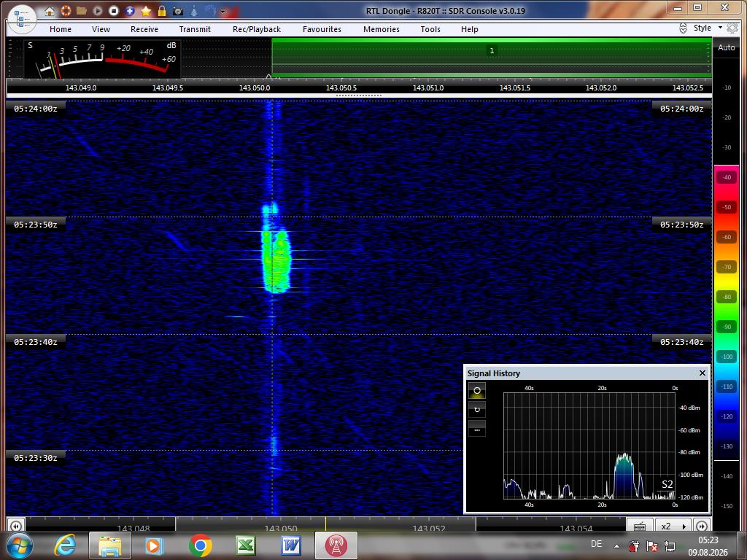Open Windows Media Player from the taskbar
This screenshot has height=560, width=747.
click(154, 545)
